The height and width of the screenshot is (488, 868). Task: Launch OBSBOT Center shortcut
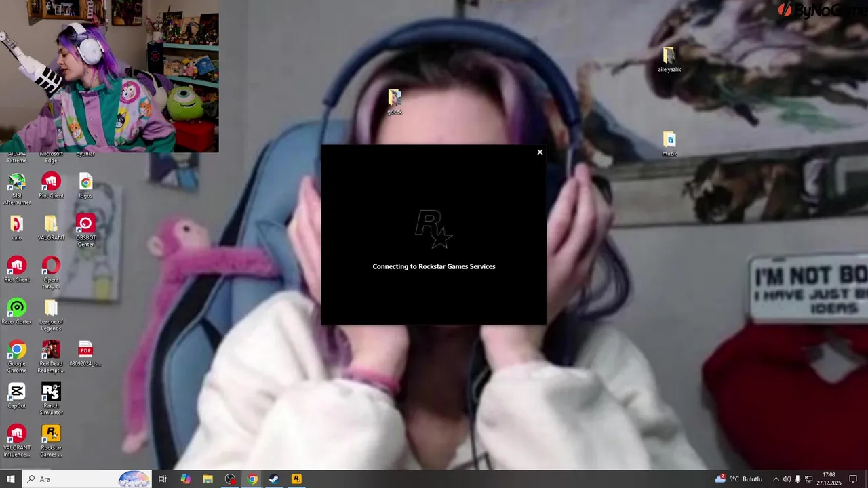click(85, 231)
